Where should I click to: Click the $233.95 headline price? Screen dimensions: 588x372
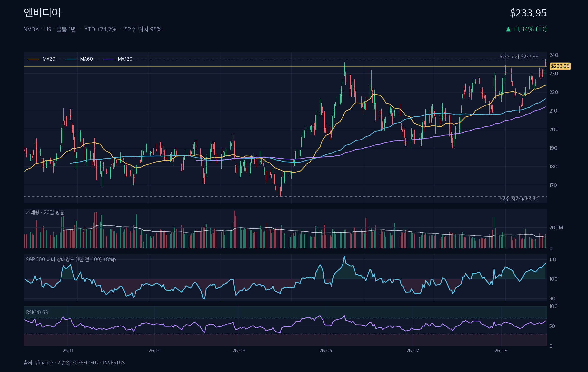coord(528,13)
